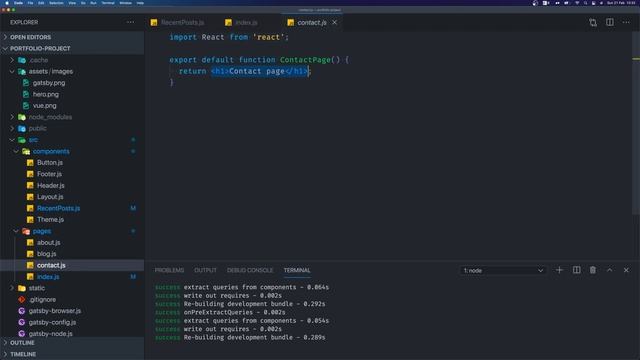The height and width of the screenshot is (360, 640).
Task: Switch to the Debug Console tab
Action: (x=250, y=270)
